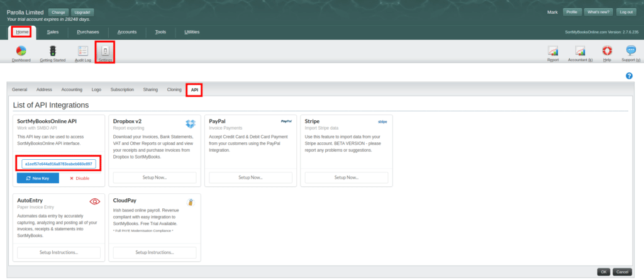Click the 'List of API Integrations' heading

click(51, 105)
